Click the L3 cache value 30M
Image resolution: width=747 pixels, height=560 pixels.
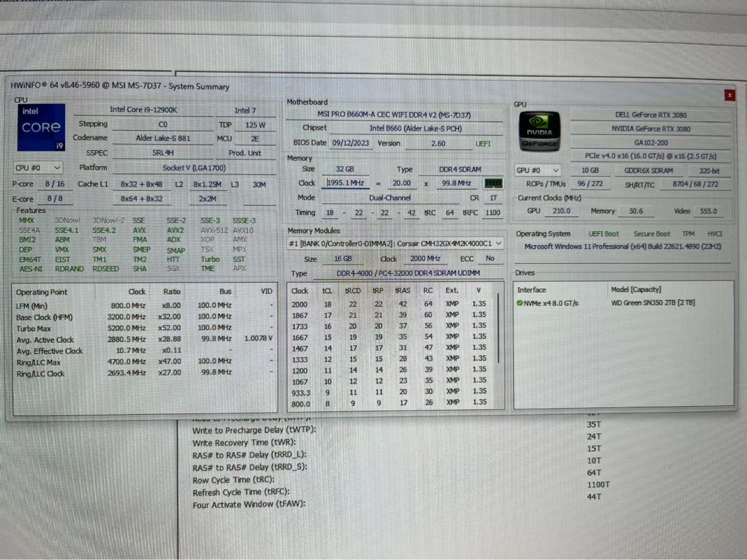pos(259,185)
